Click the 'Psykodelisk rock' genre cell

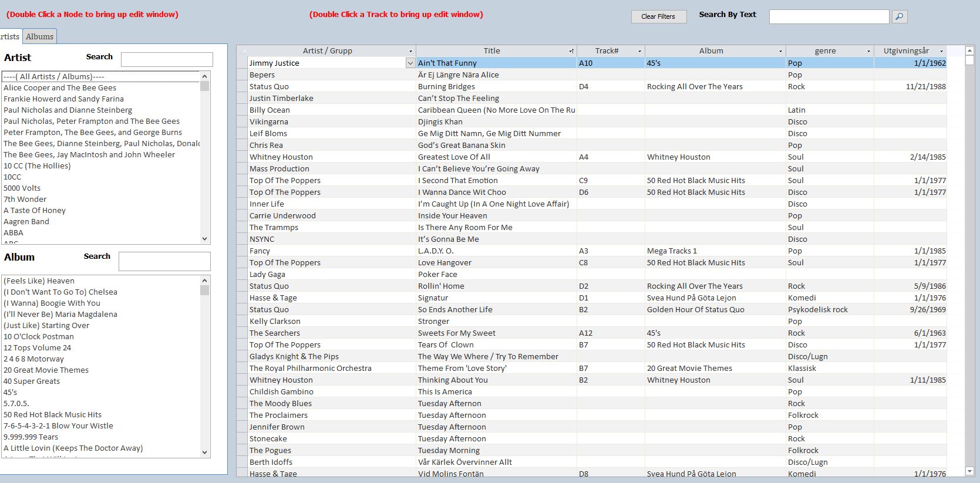coord(830,309)
